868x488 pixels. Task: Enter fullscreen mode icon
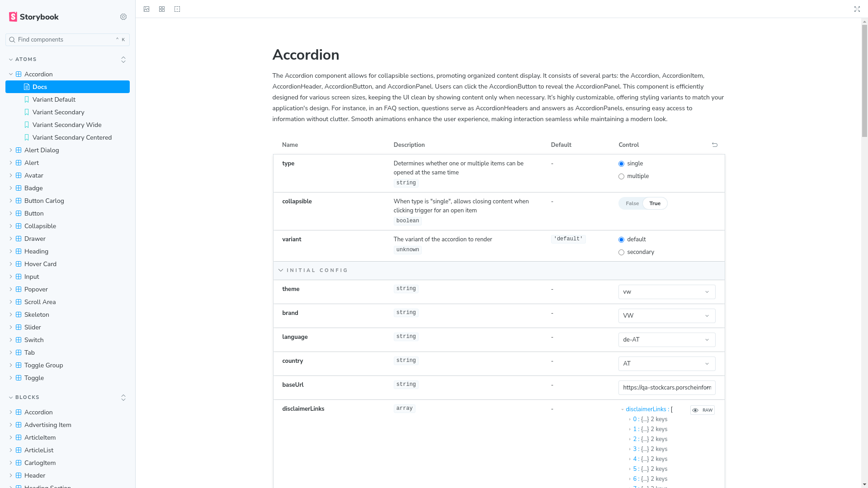(857, 9)
